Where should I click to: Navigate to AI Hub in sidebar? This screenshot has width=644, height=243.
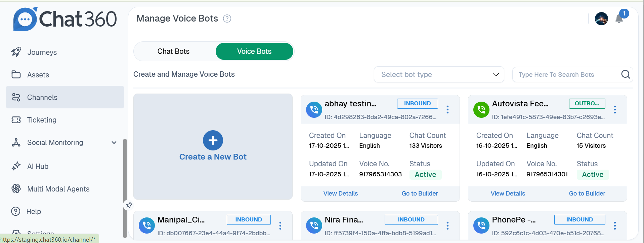[x=38, y=166]
